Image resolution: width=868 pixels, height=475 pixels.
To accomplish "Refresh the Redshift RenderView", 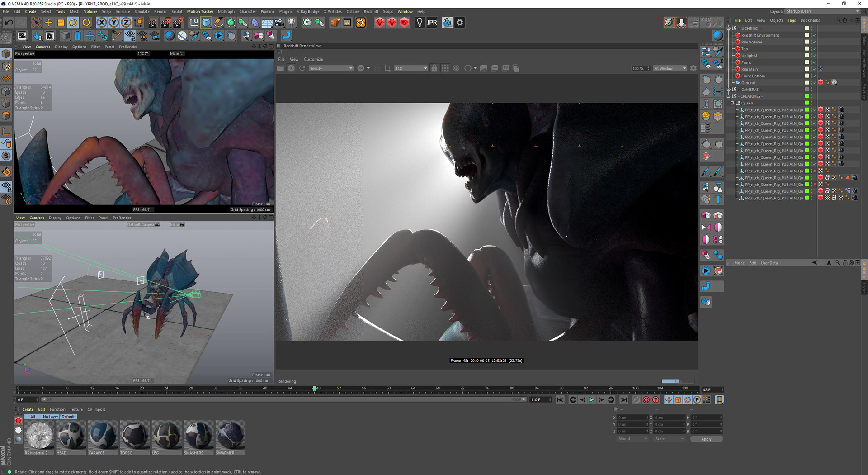I will 302,68.
